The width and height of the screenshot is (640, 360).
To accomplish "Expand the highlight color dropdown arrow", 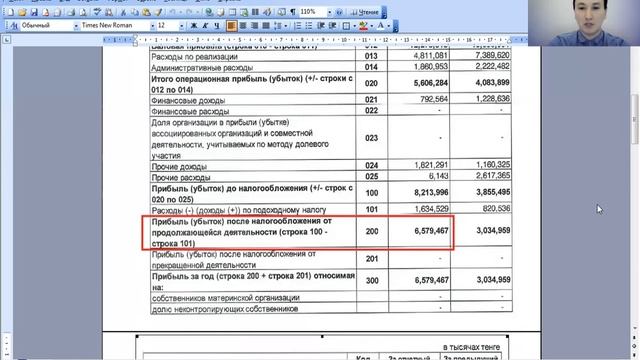I will tap(372, 26).
